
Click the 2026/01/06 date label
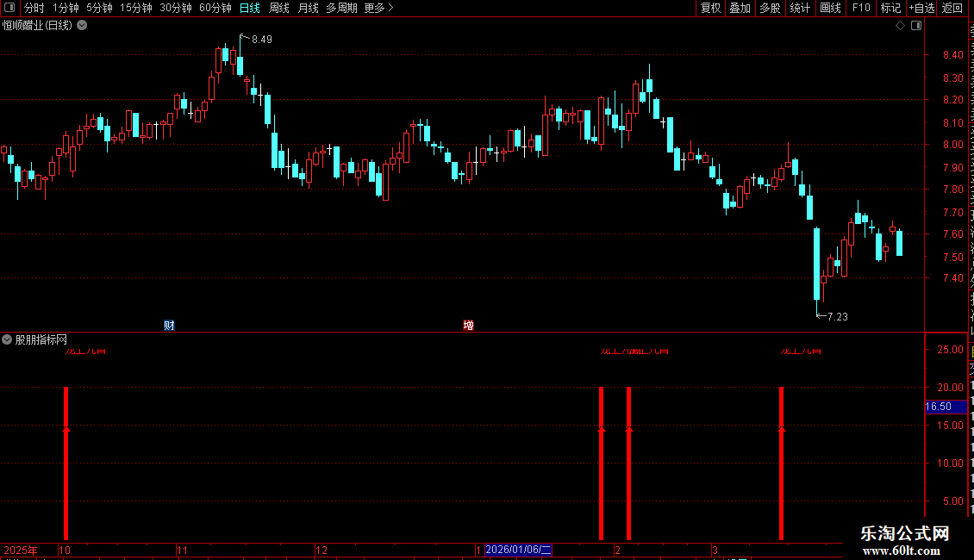(518, 550)
